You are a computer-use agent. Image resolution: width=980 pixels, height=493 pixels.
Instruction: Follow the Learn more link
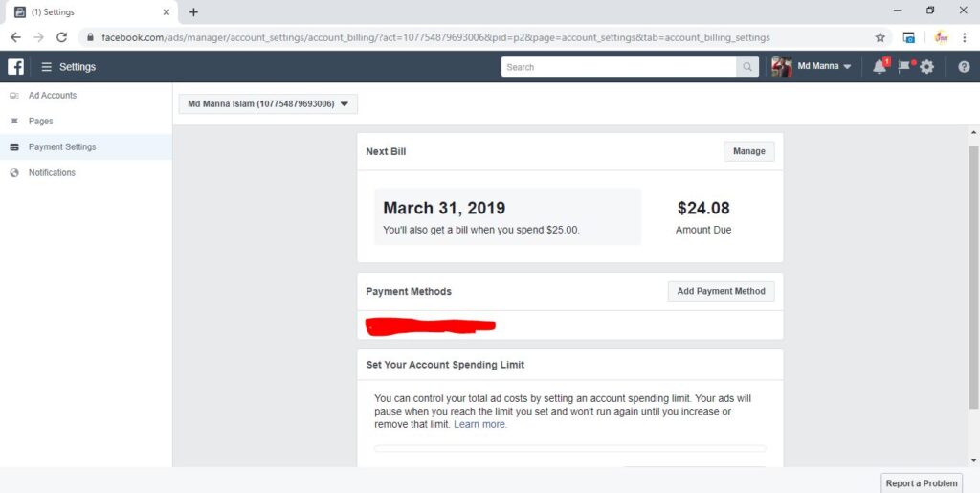point(480,424)
